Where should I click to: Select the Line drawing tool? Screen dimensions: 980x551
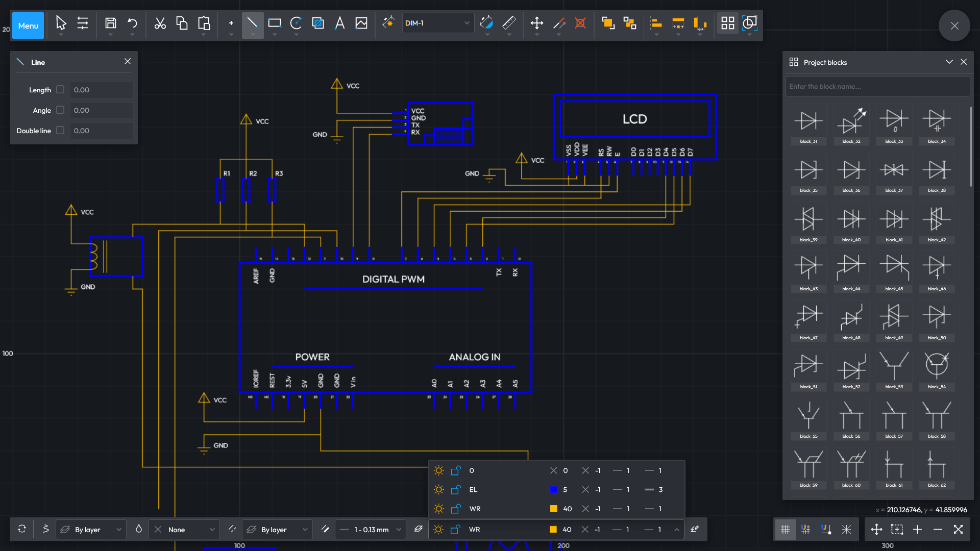point(252,23)
